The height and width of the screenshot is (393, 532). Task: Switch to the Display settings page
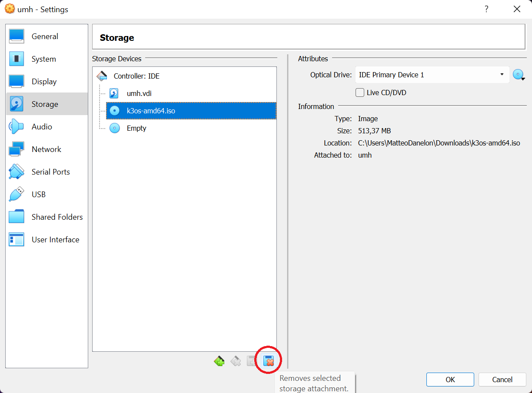pos(47,82)
